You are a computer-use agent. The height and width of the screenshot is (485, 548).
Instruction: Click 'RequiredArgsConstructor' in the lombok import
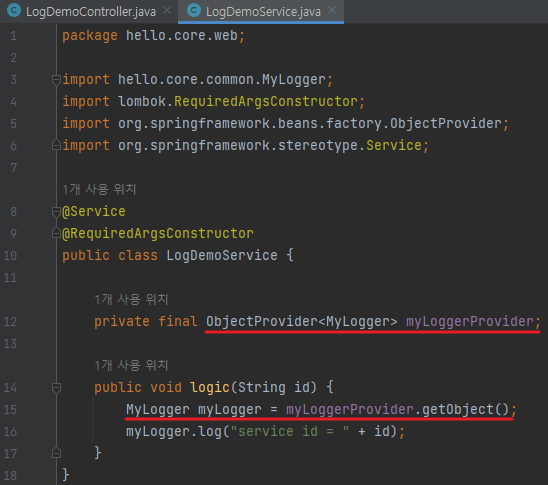point(266,102)
